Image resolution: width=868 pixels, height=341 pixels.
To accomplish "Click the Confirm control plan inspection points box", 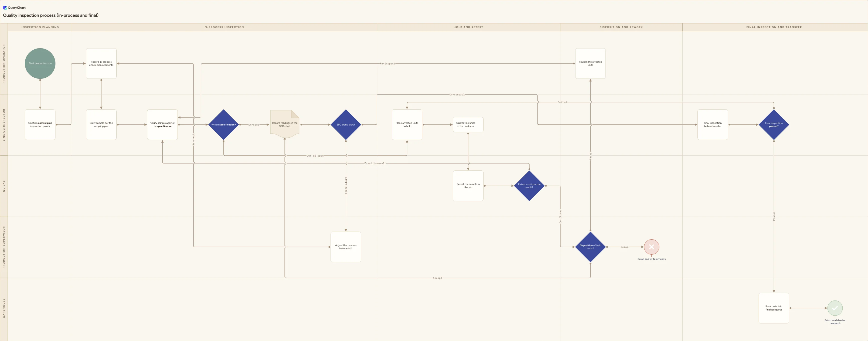I will 40,125.
